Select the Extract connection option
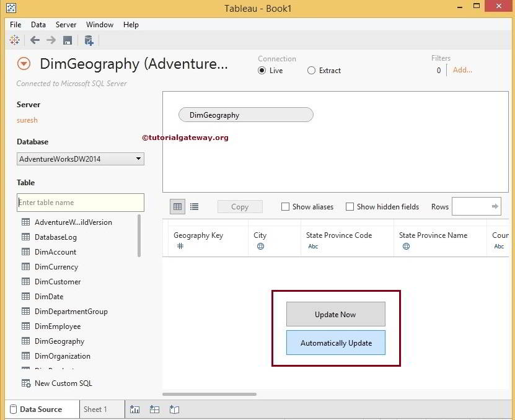Image resolution: width=515 pixels, height=420 pixels. click(x=312, y=71)
